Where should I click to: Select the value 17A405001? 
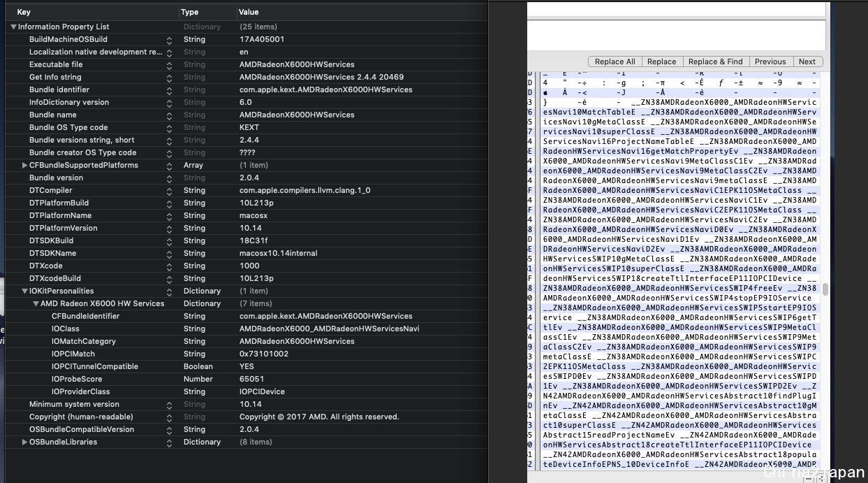click(x=261, y=39)
